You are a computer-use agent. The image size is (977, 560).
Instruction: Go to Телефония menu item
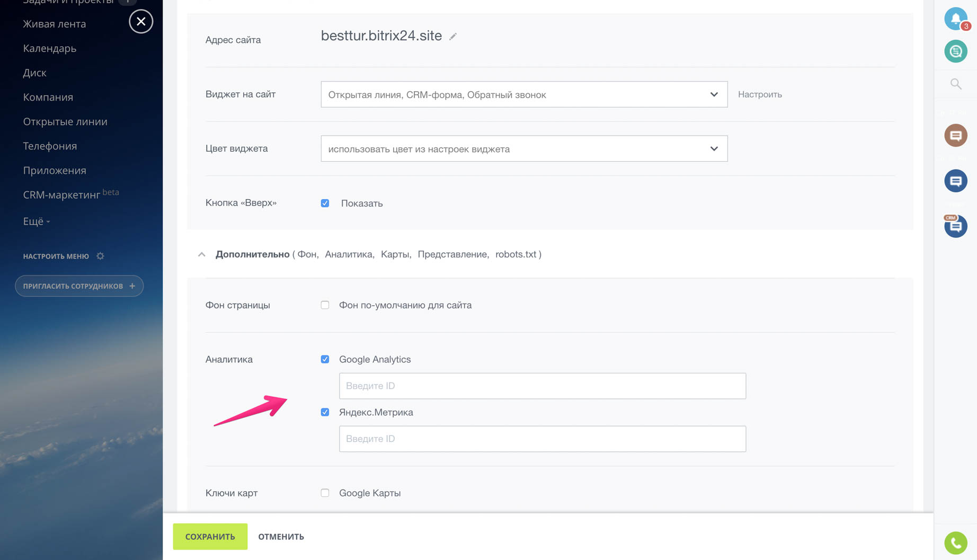(50, 146)
